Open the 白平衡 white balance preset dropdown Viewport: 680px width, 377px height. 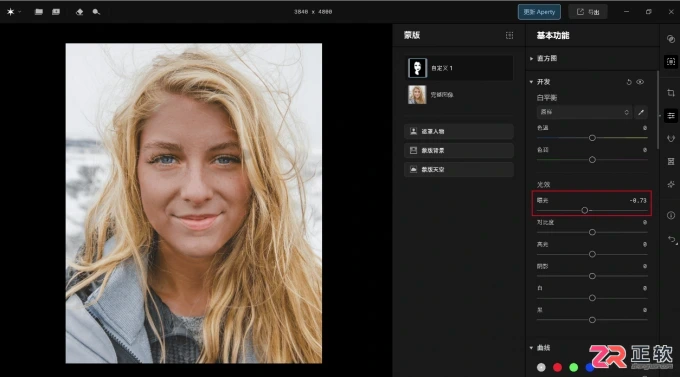click(584, 112)
